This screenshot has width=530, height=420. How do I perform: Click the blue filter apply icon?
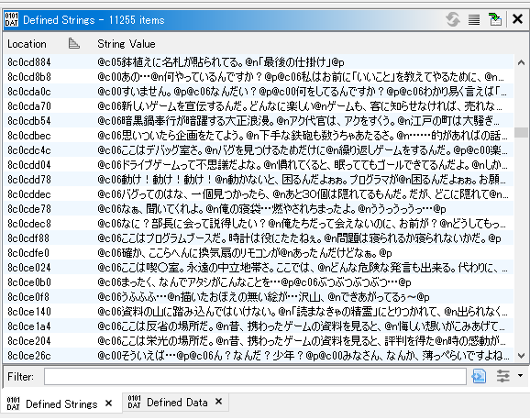click(479, 376)
